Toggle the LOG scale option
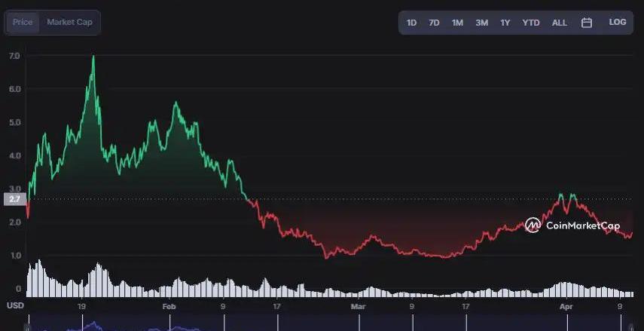 (617, 23)
